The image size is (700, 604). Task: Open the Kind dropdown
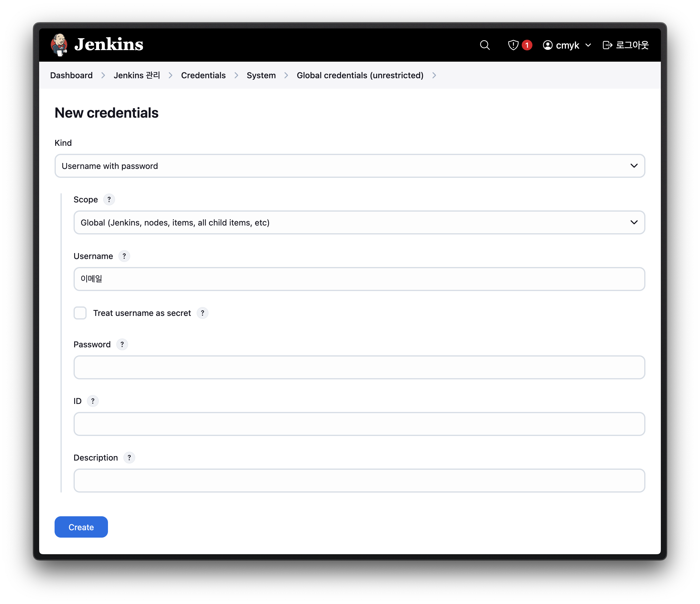pos(350,166)
